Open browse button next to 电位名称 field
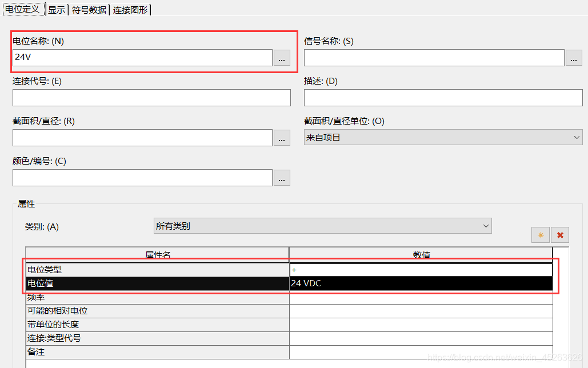 pyautogui.click(x=282, y=58)
